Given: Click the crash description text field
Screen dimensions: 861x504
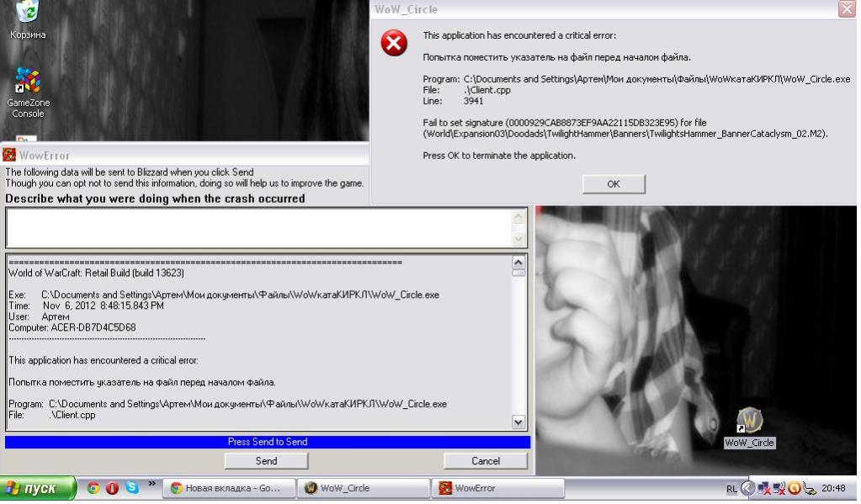Looking at the screenshot, I should coord(257,228).
